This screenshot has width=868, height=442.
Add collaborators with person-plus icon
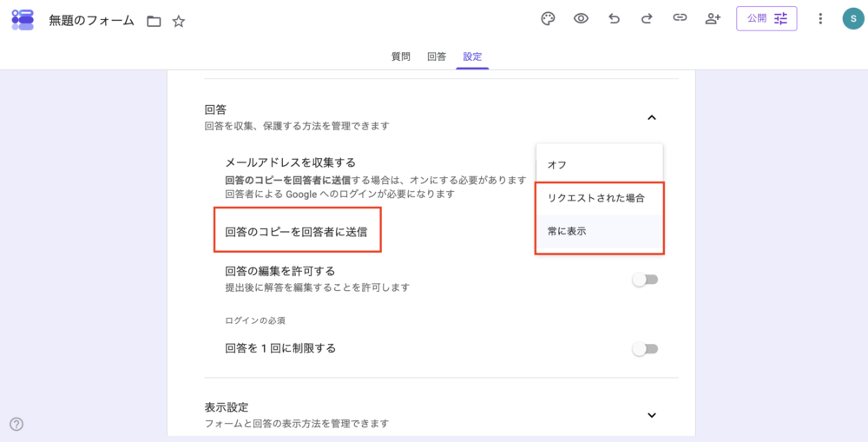click(x=713, y=19)
